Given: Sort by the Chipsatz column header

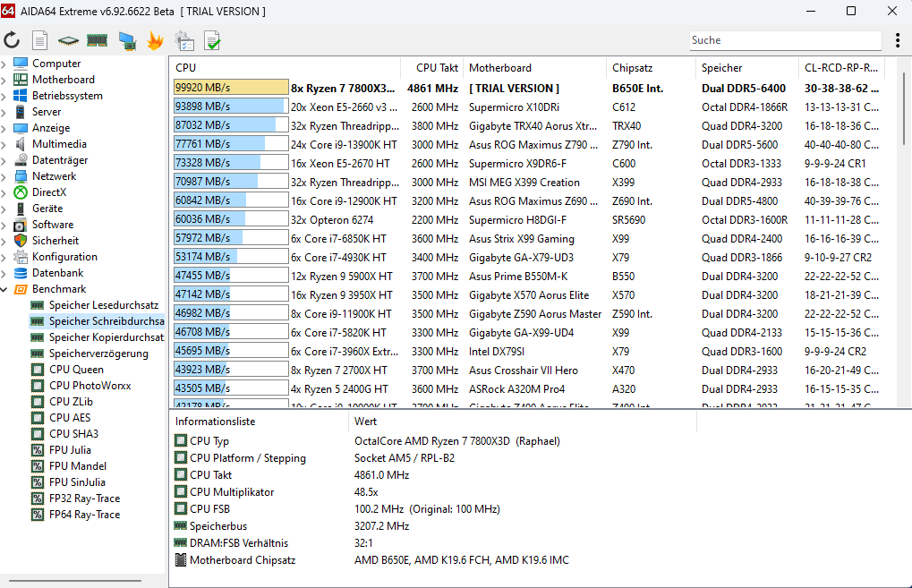Looking at the screenshot, I should click(x=651, y=67).
